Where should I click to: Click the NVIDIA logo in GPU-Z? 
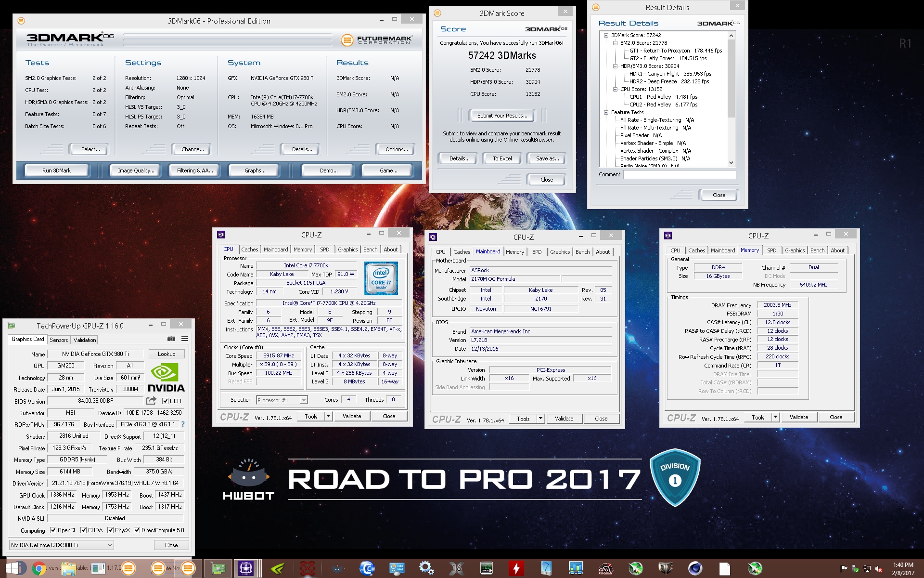coord(166,378)
